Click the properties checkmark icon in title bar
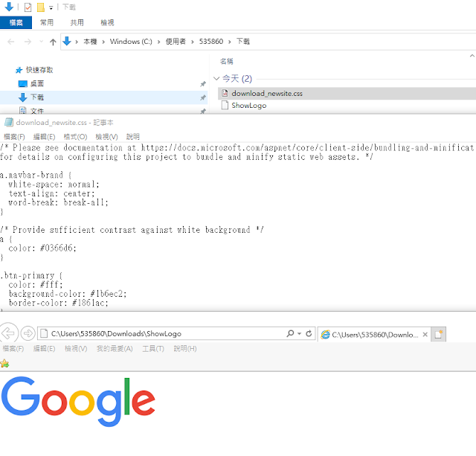 pos(28,7)
